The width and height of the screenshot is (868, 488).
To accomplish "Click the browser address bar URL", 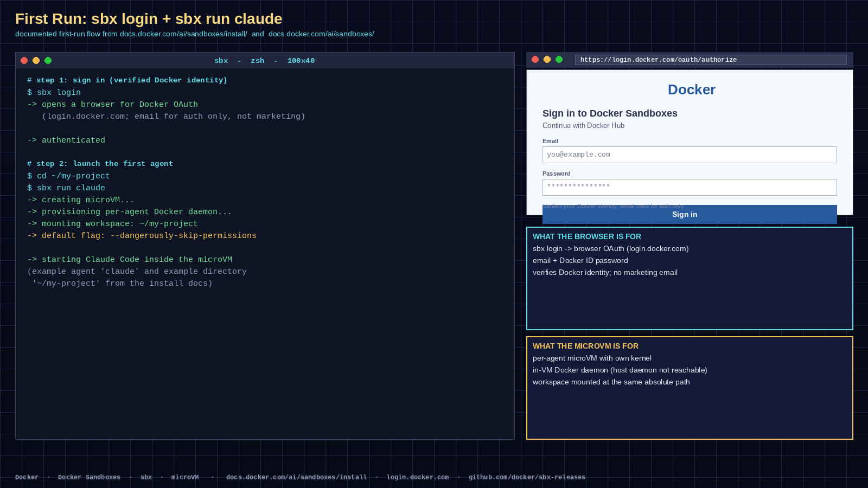I will pyautogui.click(x=711, y=60).
